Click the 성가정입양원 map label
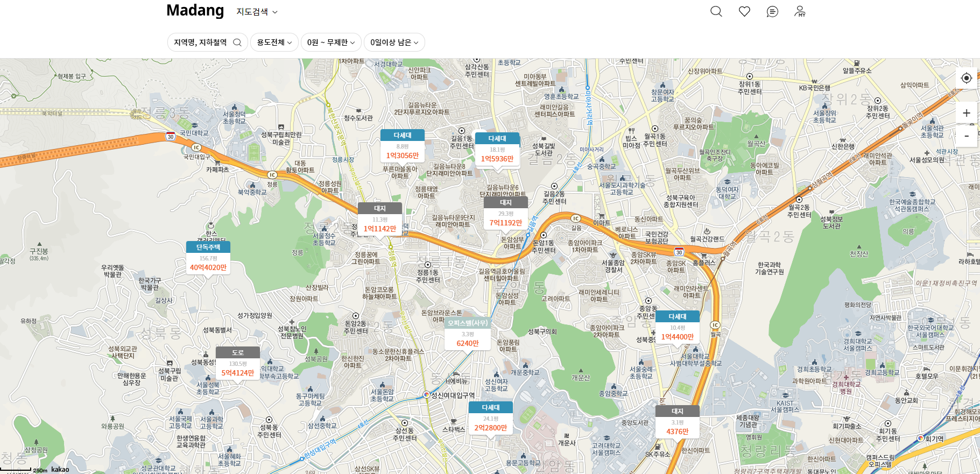 click(255, 315)
